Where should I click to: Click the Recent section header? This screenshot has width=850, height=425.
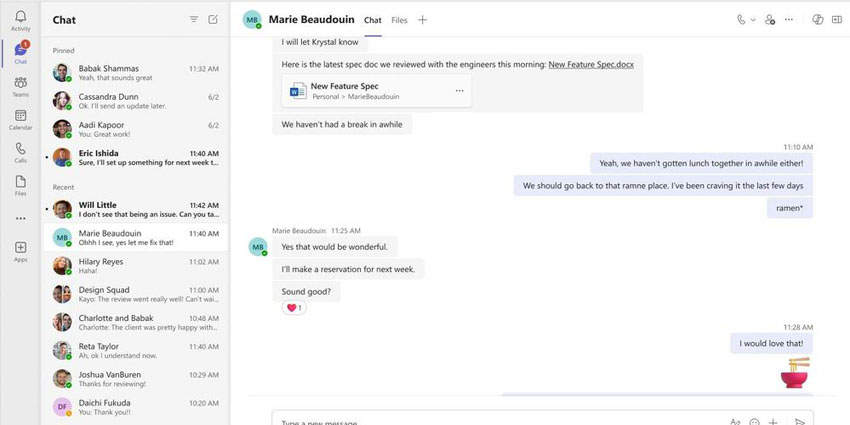(x=63, y=187)
